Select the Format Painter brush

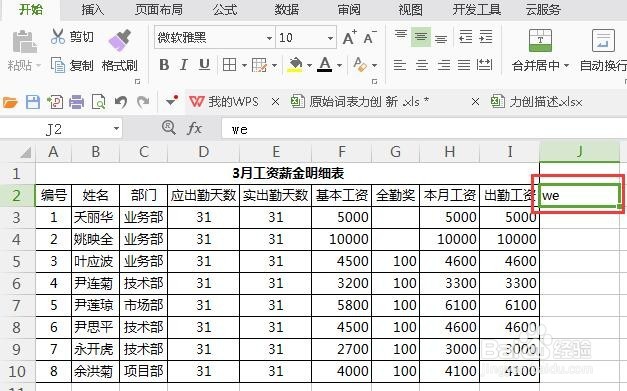[120, 41]
